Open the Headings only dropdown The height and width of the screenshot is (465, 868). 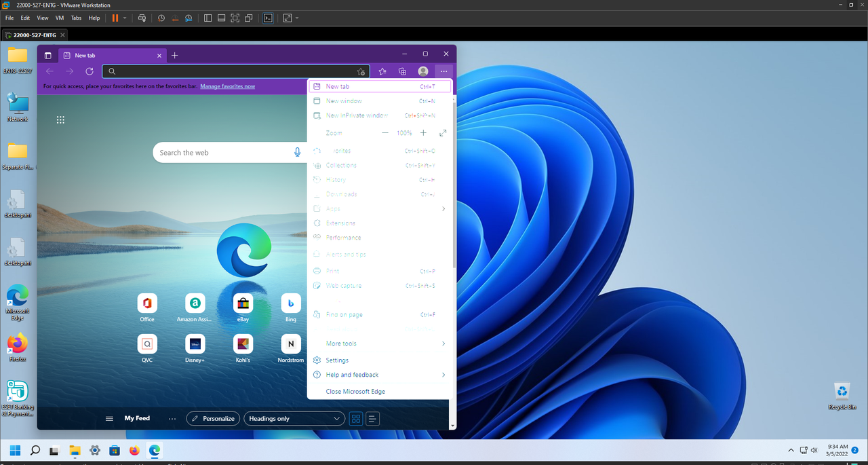pyautogui.click(x=294, y=418)
